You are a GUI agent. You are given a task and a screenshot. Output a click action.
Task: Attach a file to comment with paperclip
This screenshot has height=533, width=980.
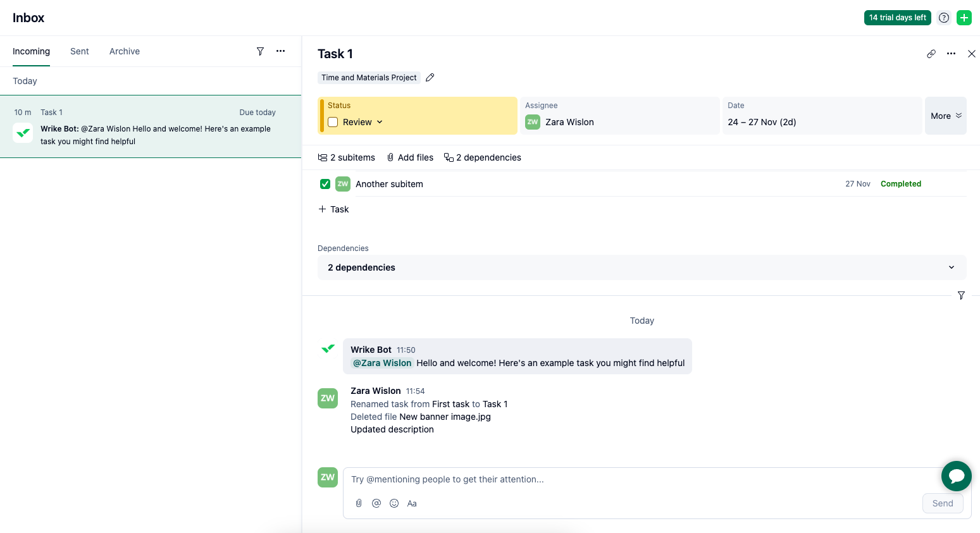[359, 503]
